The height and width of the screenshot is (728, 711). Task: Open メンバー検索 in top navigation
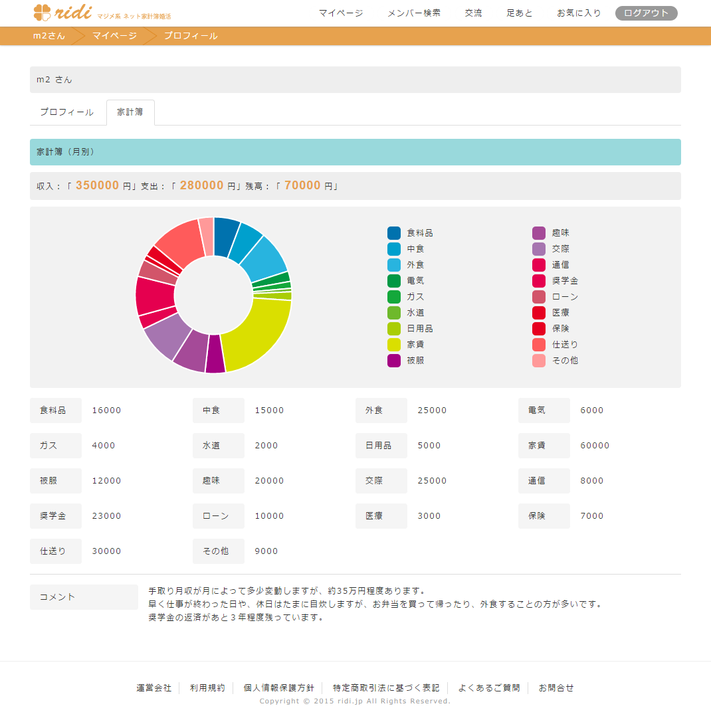(414, 13)
